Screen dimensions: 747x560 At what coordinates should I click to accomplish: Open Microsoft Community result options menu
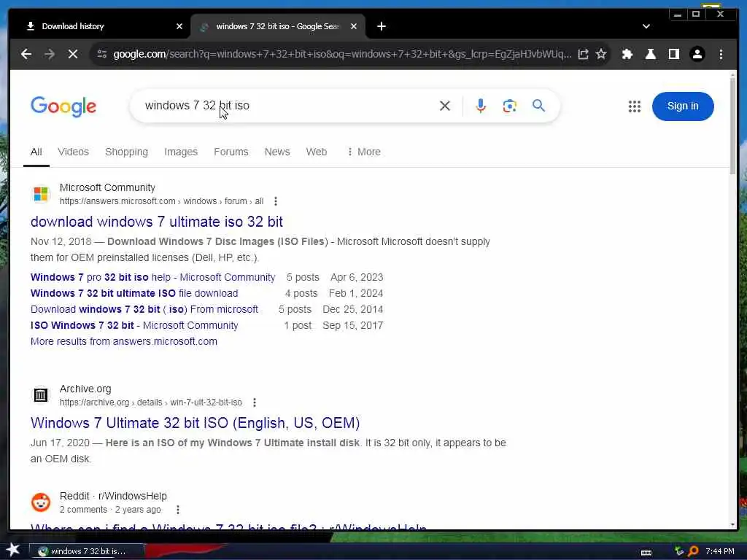pyautogui.click(x=275, y=201)
